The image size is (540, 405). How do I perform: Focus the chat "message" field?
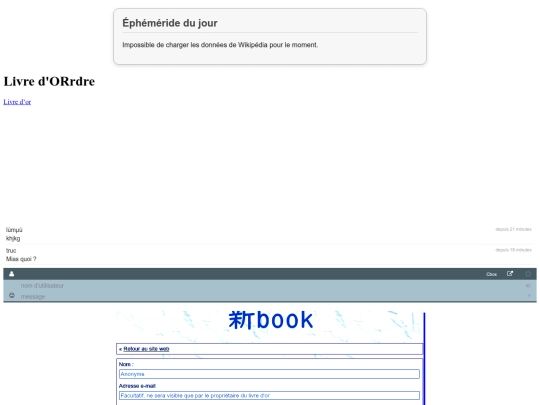coord(270,297)
